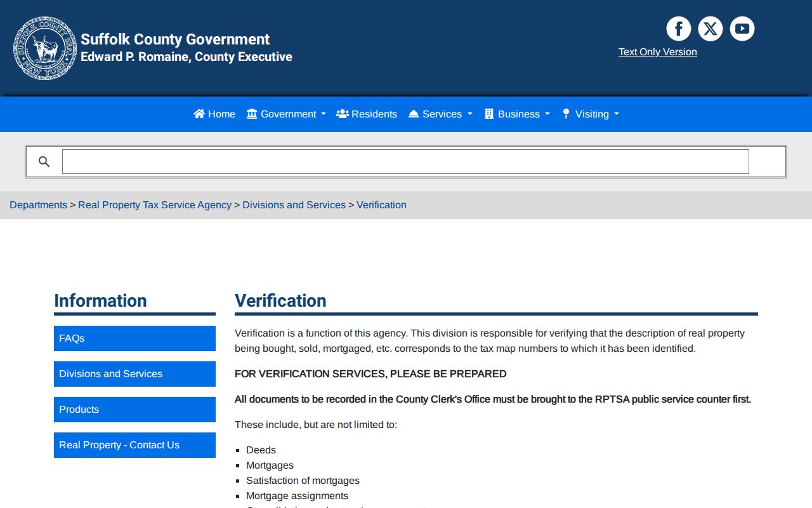Click the service bell icon beside Services

pos(414,114)
